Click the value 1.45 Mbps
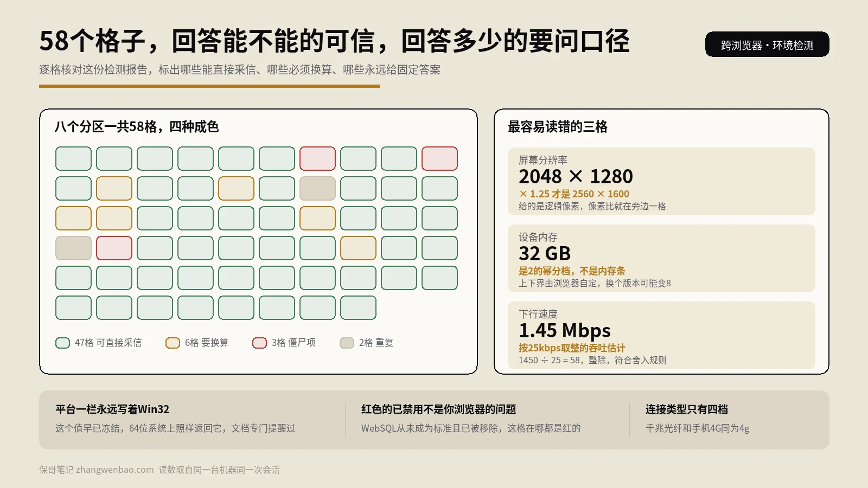This screenshot has height=488, width=868. tap(565, 330)
